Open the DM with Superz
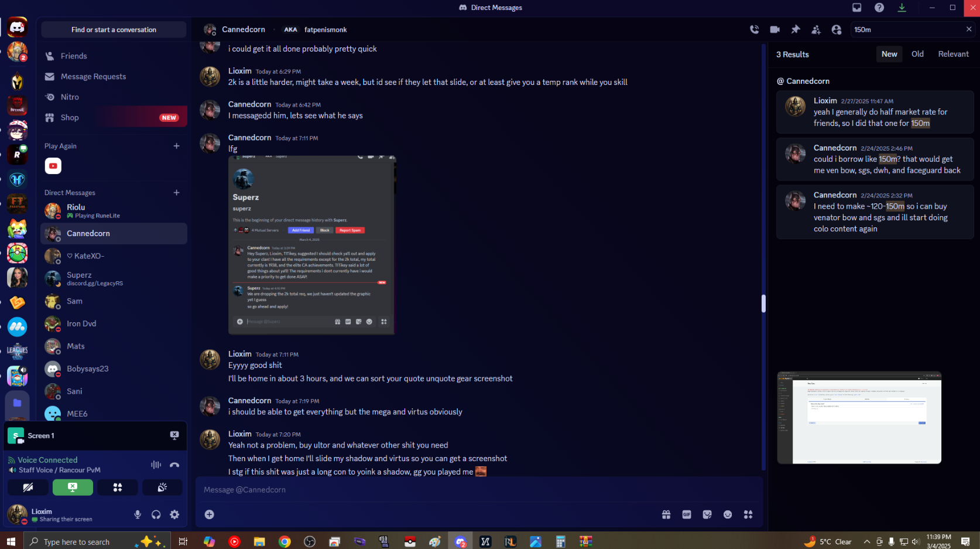The width and height of the screenshot is (980, 549). click(x=114, y=279)
